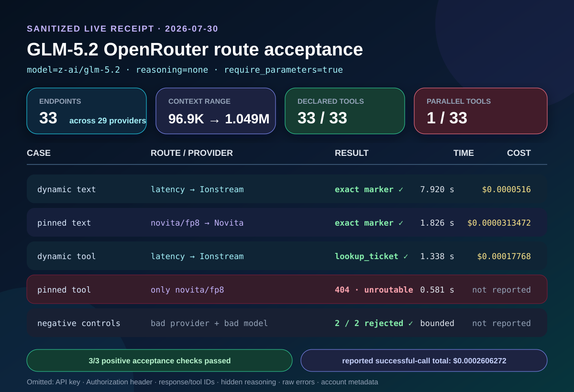
Task: Click the 'SANITIZED LIVE RECEIPT · 2026-07-30' label
Action: (x=122, y=29)
